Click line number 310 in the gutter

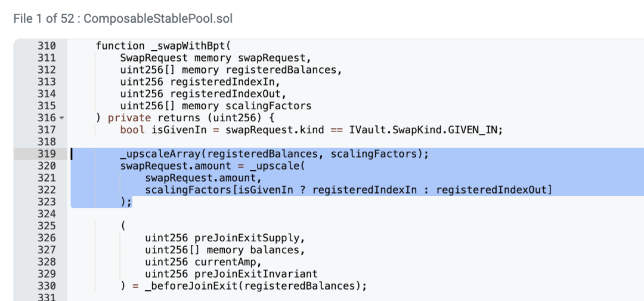click(x=47, y=46)
